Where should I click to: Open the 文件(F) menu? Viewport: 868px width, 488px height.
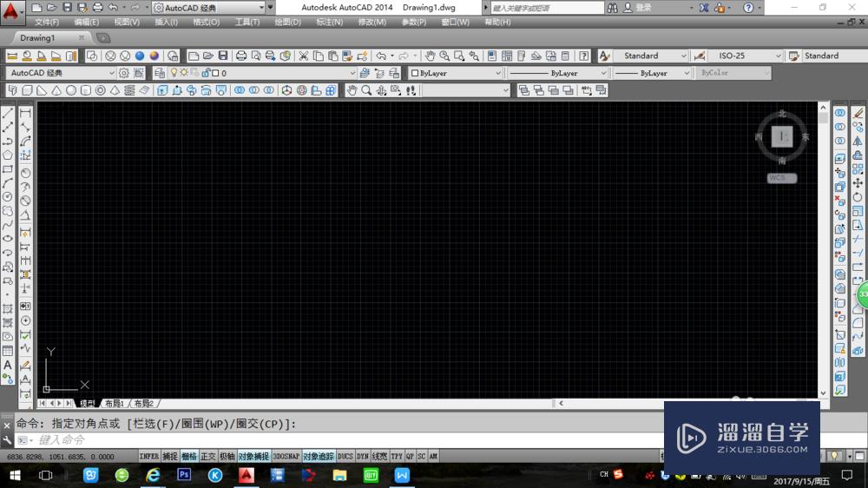47,23
